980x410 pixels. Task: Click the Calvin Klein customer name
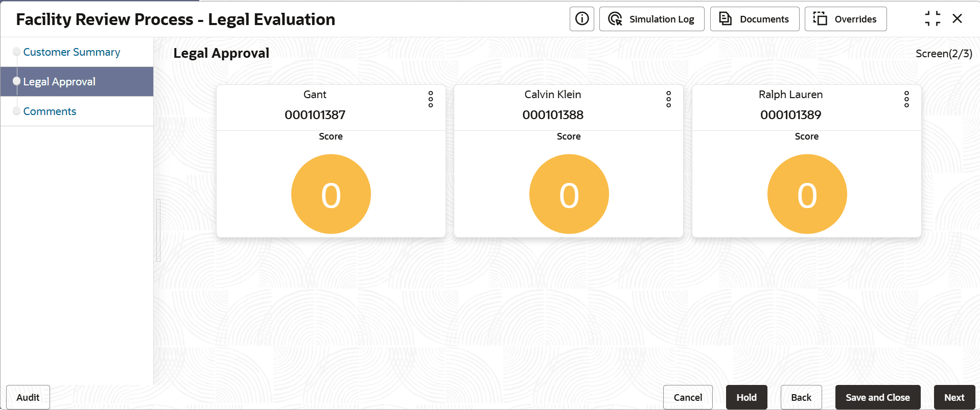553,95
